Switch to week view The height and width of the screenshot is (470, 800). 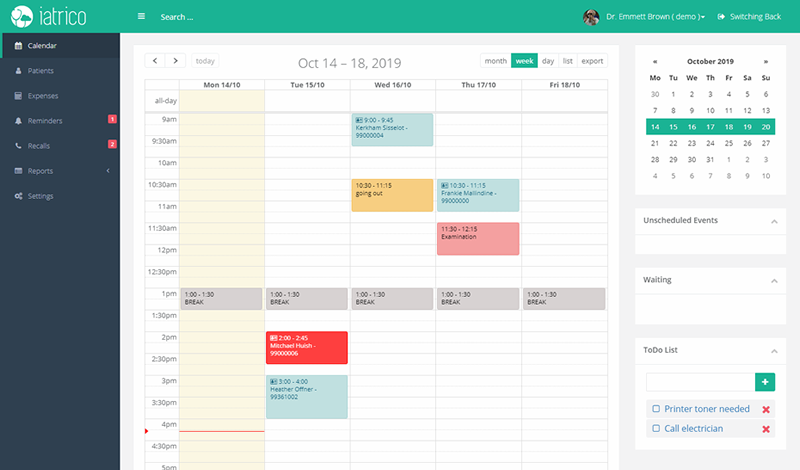[x=524, y=61]
